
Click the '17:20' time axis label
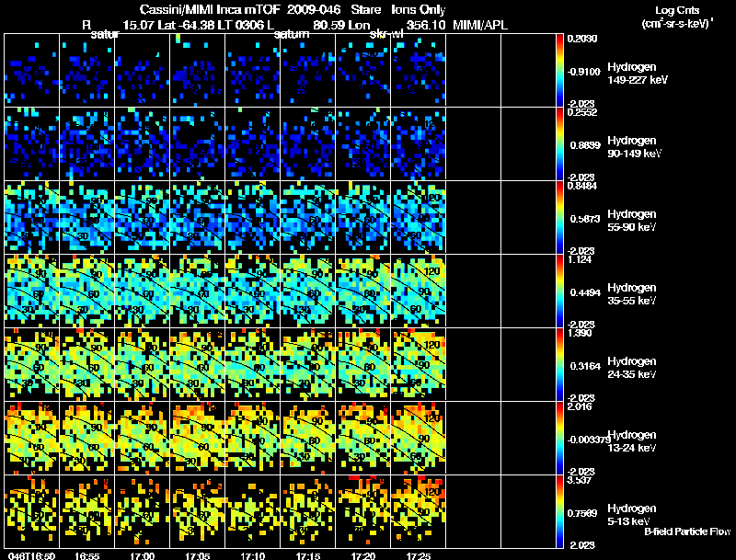[x=362, y=555]
